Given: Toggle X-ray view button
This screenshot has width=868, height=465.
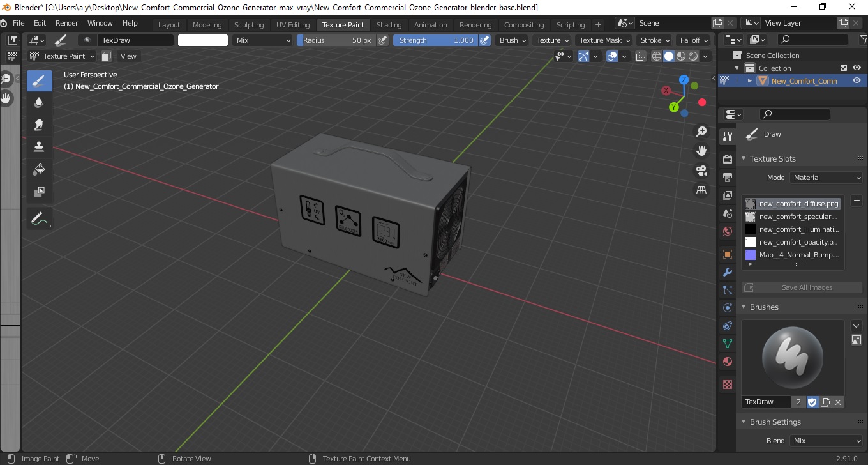Looking at the screenshot, I should 641,56.
